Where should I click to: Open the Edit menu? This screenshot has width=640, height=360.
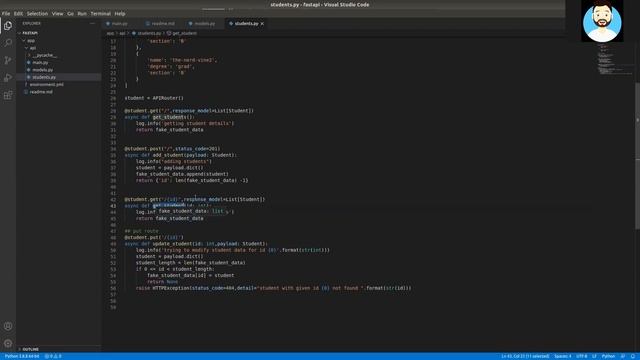[x=18, y=13]
